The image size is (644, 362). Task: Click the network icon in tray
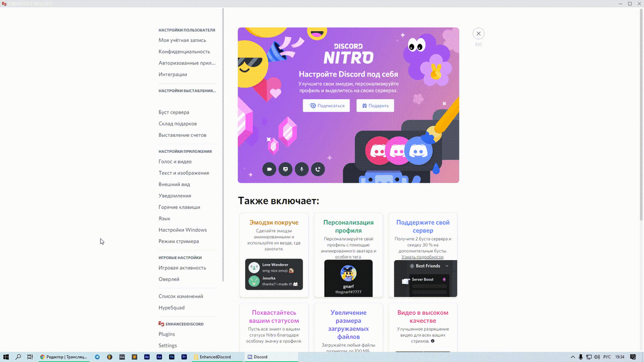(589, 357)
